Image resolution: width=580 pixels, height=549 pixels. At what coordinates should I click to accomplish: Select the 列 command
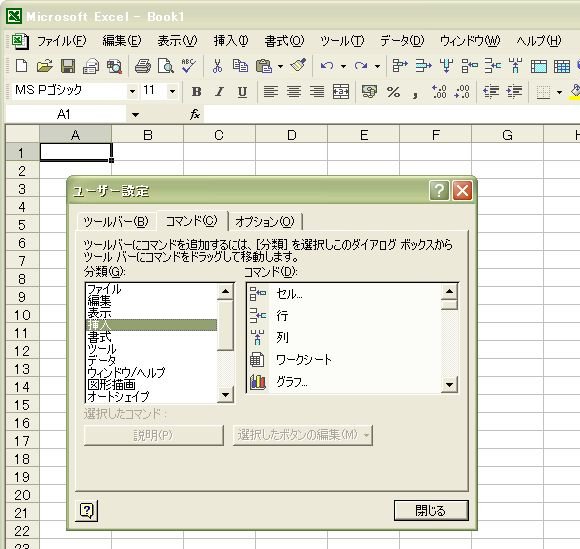click(x=344, y=337)
